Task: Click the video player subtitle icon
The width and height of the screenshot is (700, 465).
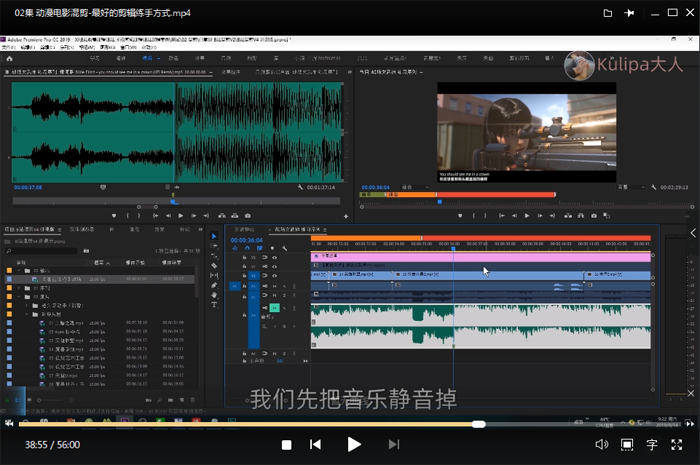Action: pyautogui.click(x=652, y=444)
